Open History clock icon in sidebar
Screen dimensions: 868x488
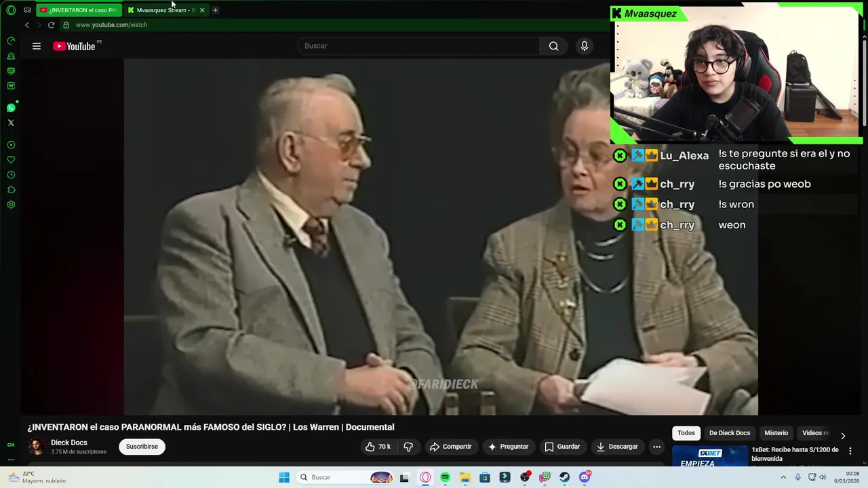tap(11, 175)
